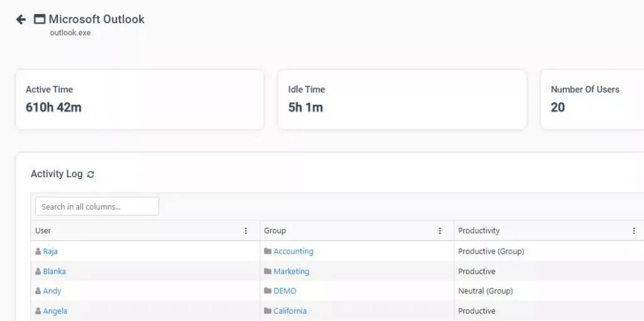
Task: Click the person icon beside Andy
Action: [38, 291]
